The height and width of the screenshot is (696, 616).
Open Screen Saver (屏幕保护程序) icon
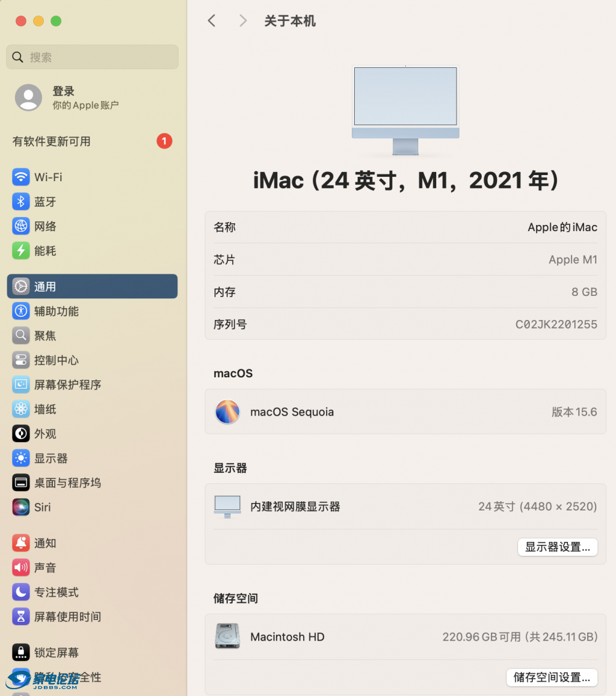tap(21, 385)
